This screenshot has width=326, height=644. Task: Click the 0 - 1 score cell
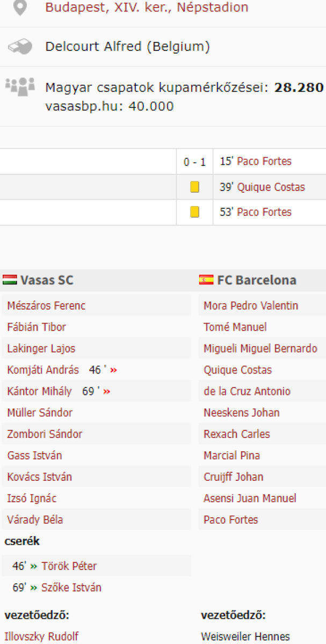pyautogui.click(x=194, y=162)
